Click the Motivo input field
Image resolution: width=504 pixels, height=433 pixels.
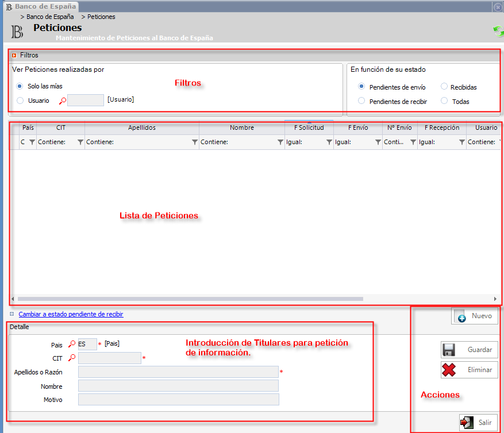tap(178, 400)
